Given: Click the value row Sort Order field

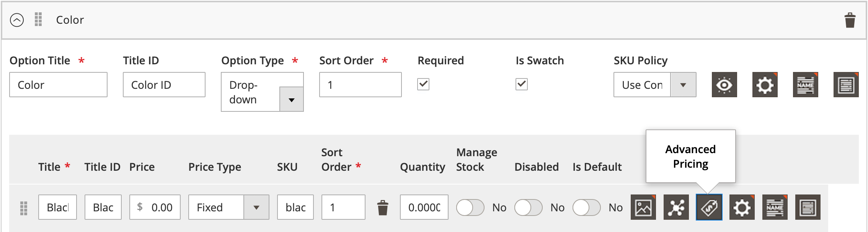Looking at the screenshot, I should click(343, 207).
